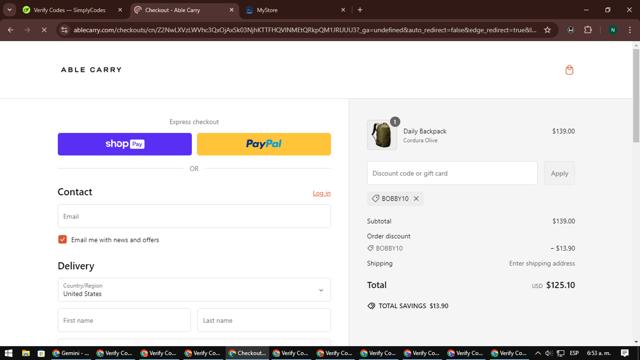640x360 pixels.
Task: Select the TOTAL SAVINGS $13.90 text
Action: (x=413, y=306)
